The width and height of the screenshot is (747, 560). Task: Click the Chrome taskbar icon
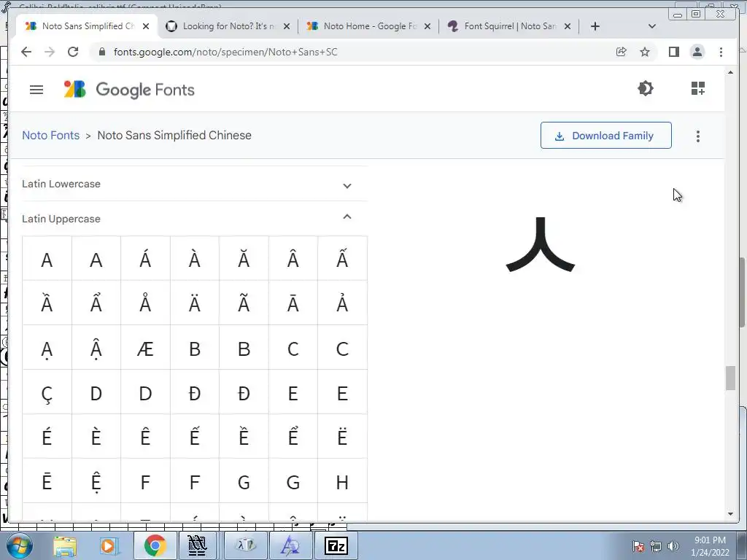pos(155,545)
